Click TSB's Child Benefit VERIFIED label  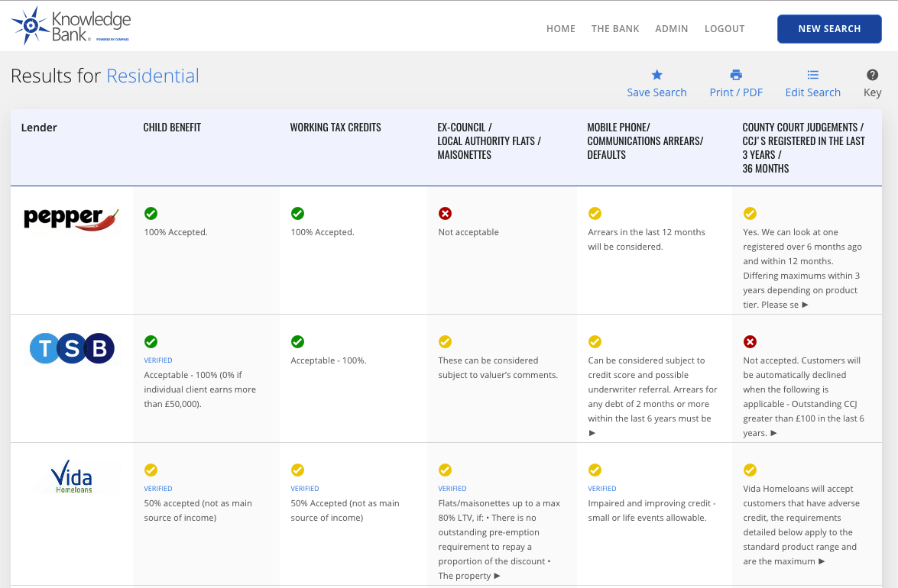pyautogui.click(x=158, y=360)
